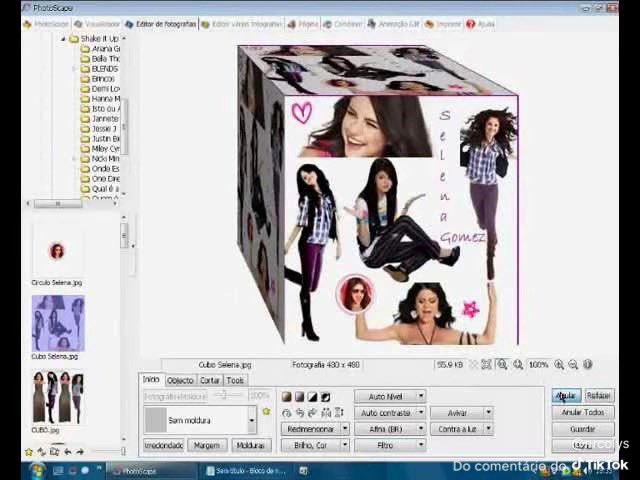Click the Irredondado button

164,445
